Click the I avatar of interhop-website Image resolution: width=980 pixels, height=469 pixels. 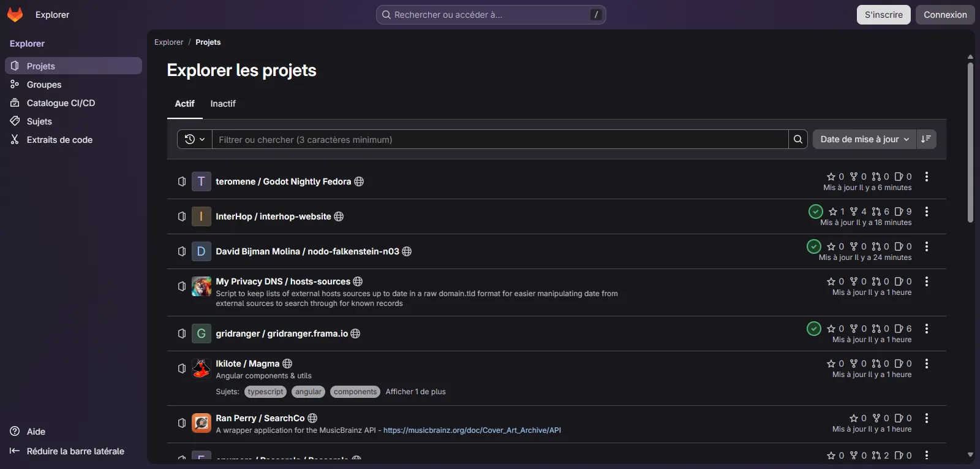tap(202, 216)
